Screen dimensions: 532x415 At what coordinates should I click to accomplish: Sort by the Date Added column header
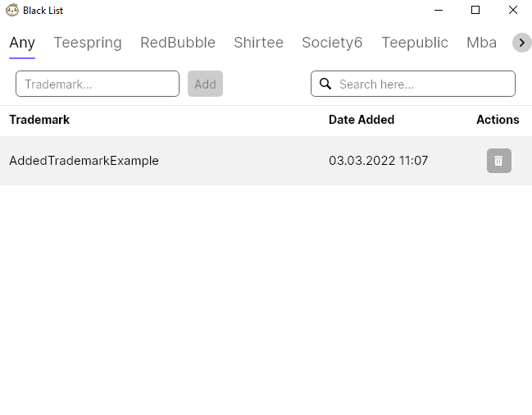coord(361,120)
